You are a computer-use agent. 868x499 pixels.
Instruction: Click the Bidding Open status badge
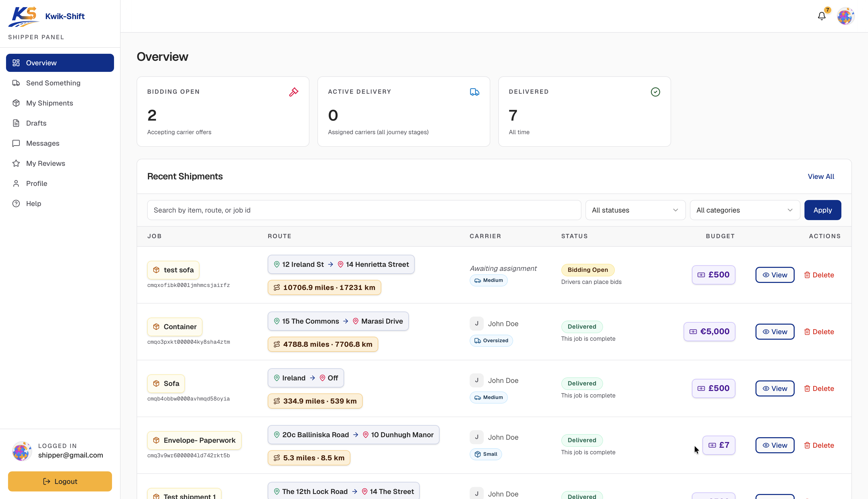point(588,270)
